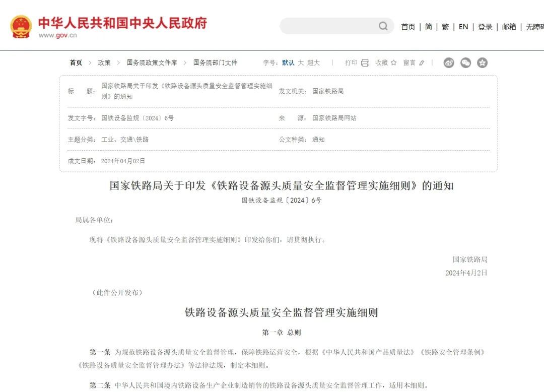
Task: Switch display to 繁 traditional Chinese
Action: (445, 27)
